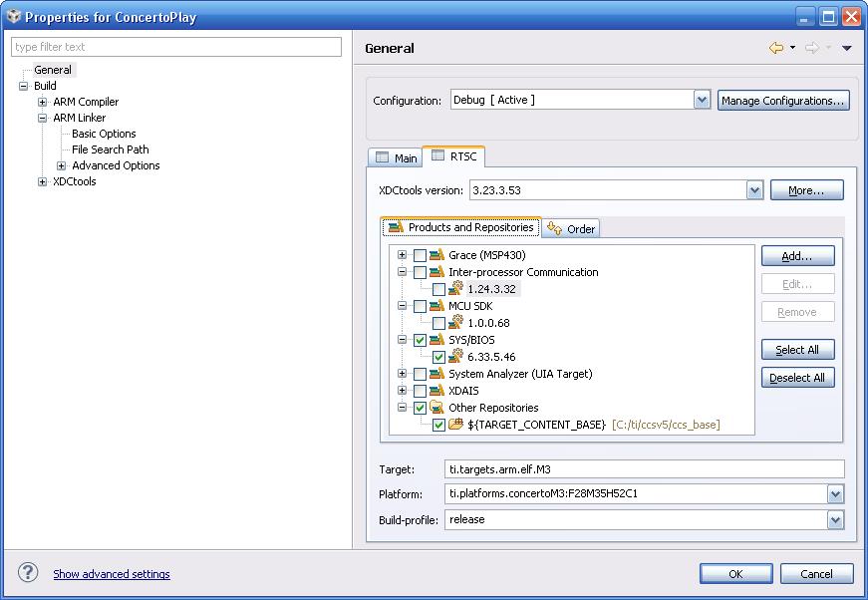The height and width of the screenshot is (600, 868).
Task: Click the Manage Configurations button
Action: pyautogui.click(x=783, y=100)
